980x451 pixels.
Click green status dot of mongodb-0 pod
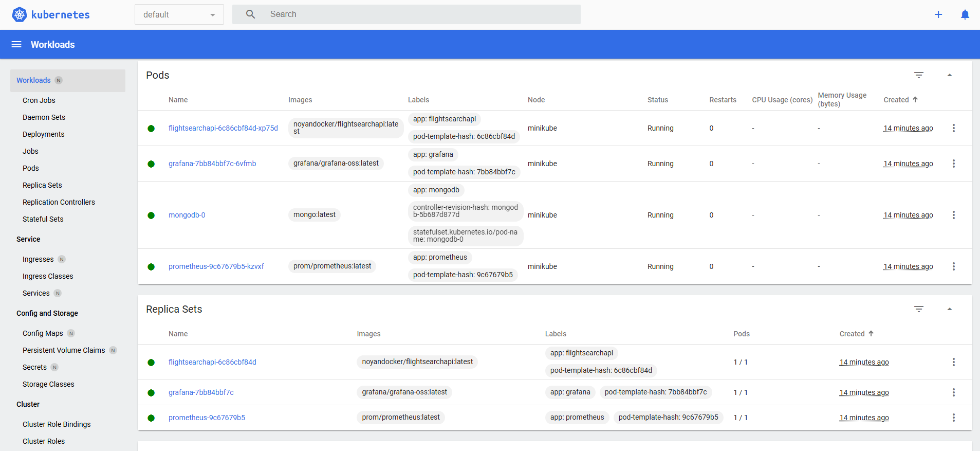coord(151,215)
